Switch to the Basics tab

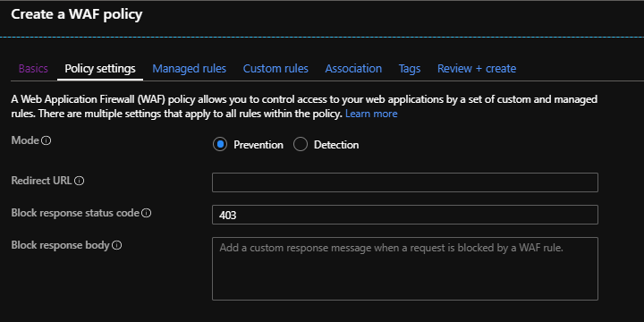33,69
